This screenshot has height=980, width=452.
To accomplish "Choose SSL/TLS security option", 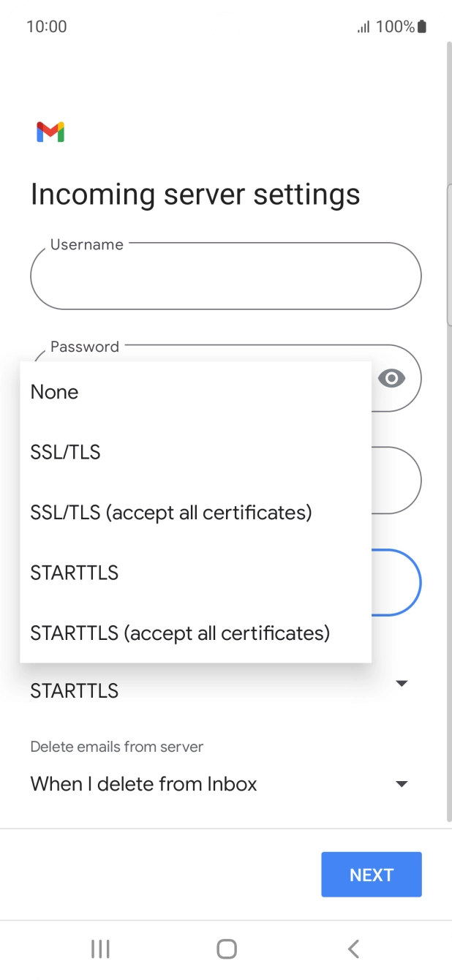I will tap(66, 452).
